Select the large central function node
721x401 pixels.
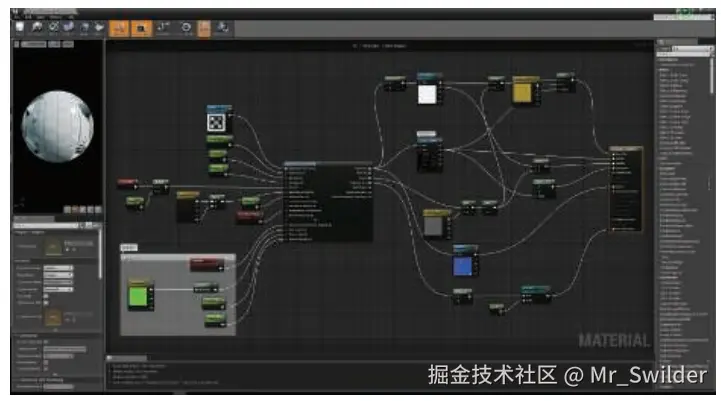(x=327, y=201)
